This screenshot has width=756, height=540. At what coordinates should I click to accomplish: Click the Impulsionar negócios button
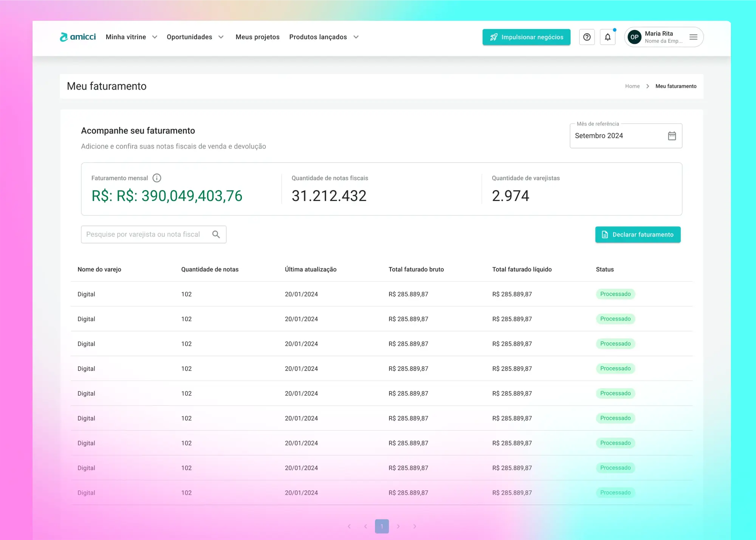[x=526, y=37]
